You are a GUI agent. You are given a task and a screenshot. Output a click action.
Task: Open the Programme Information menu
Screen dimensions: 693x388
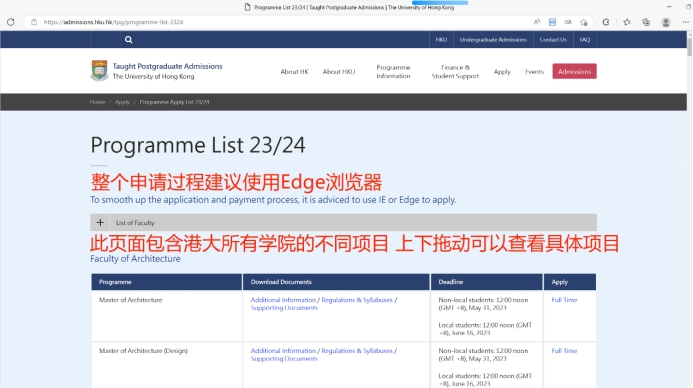393,72
